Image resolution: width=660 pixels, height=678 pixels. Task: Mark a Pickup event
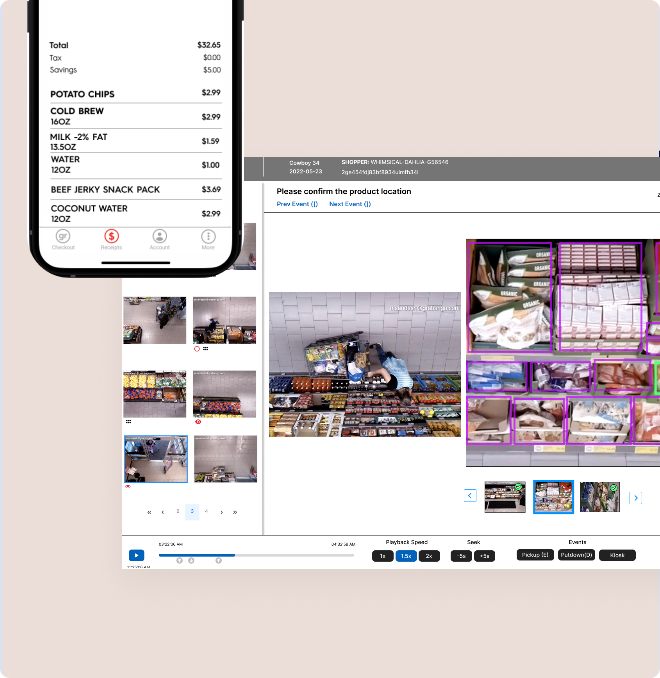coord(535,555)
